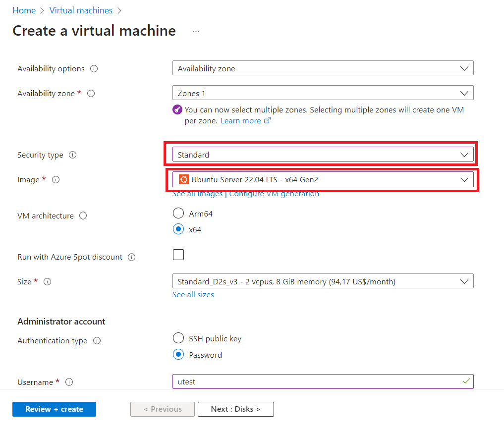Select x64 VM architecture

click(x=178, y=229)
